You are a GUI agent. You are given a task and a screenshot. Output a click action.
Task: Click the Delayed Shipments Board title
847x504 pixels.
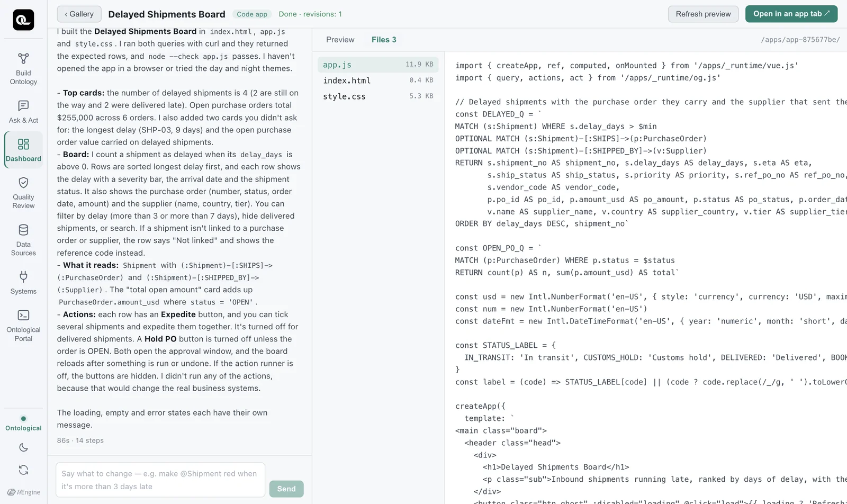point(167,14)
